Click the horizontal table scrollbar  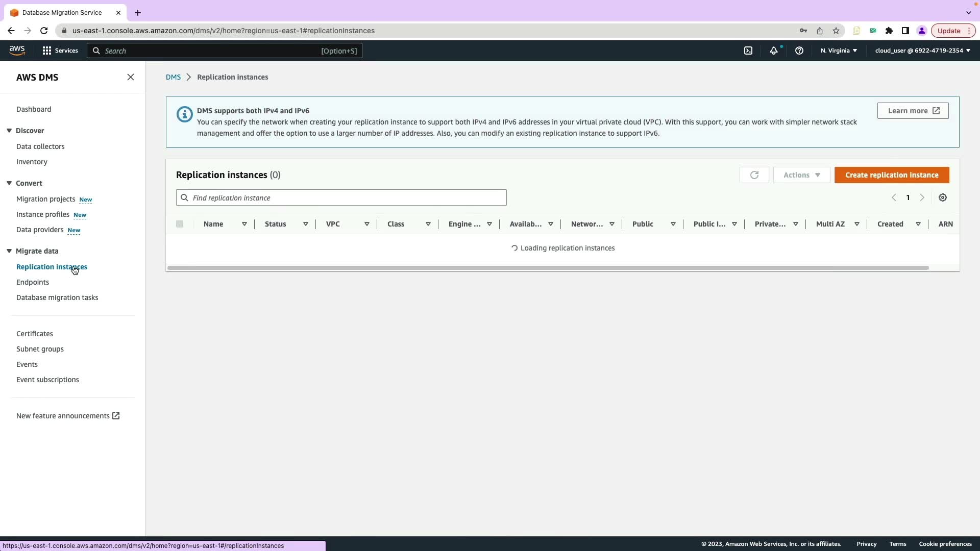[x=547, y=268]
